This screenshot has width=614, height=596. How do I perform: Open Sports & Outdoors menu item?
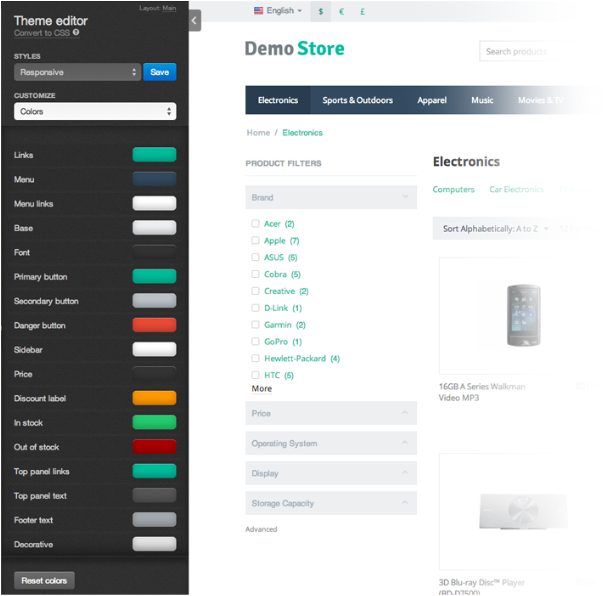click(358, 100)
